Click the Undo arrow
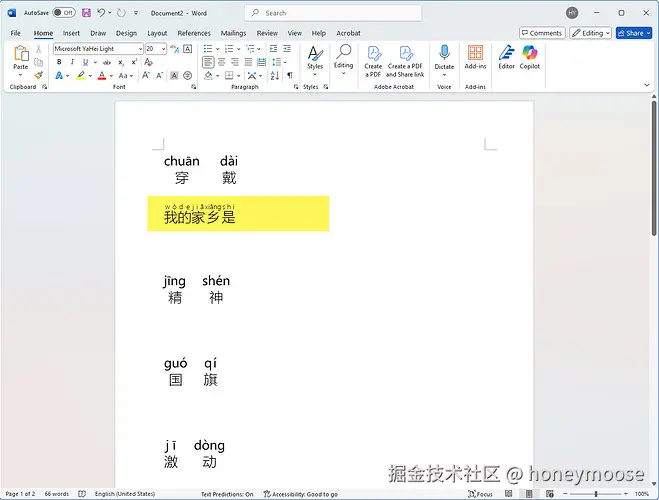Image resolution: width=659 pixels, height=500 pixels. (x=101, y=13)
